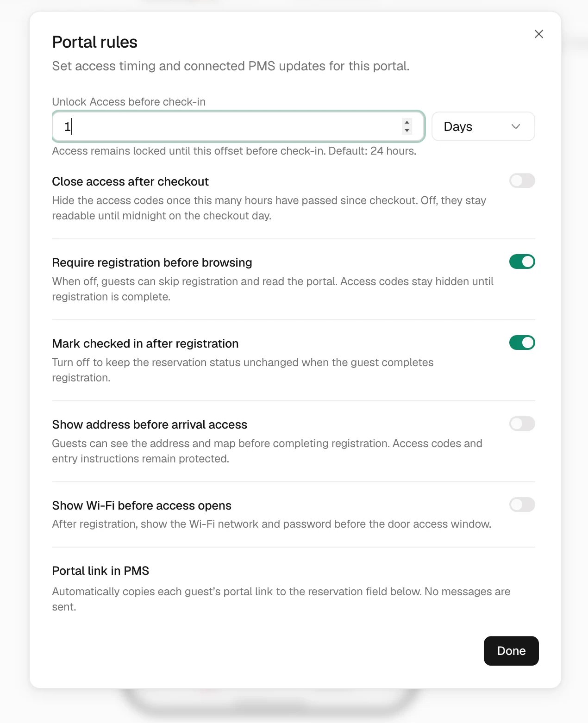Screen dimensions: 588x723
Task: Click Require registration before browsing title
Action: pos(152,262)
